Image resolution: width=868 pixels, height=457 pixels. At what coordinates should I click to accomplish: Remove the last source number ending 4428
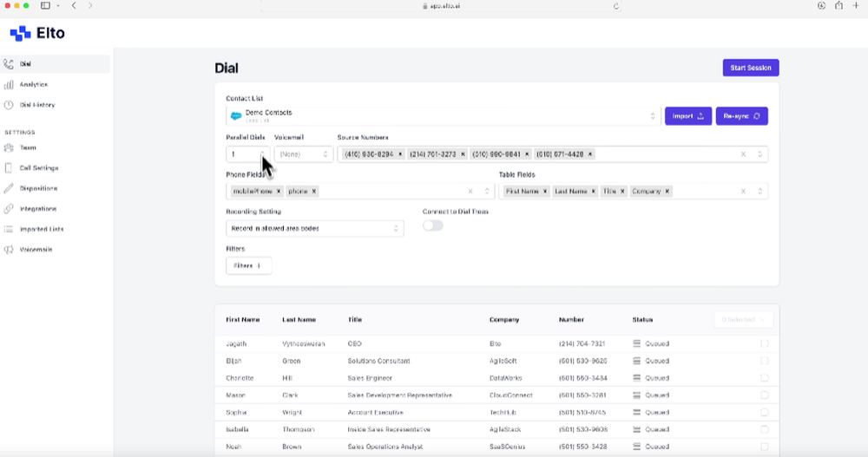click(x=590, y=154)
